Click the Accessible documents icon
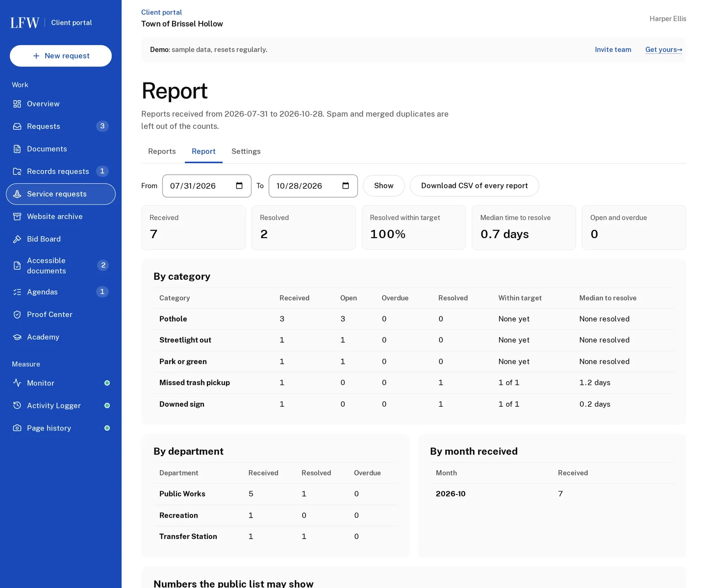This screenshot has height=588, width=706. tap(17, 266)
